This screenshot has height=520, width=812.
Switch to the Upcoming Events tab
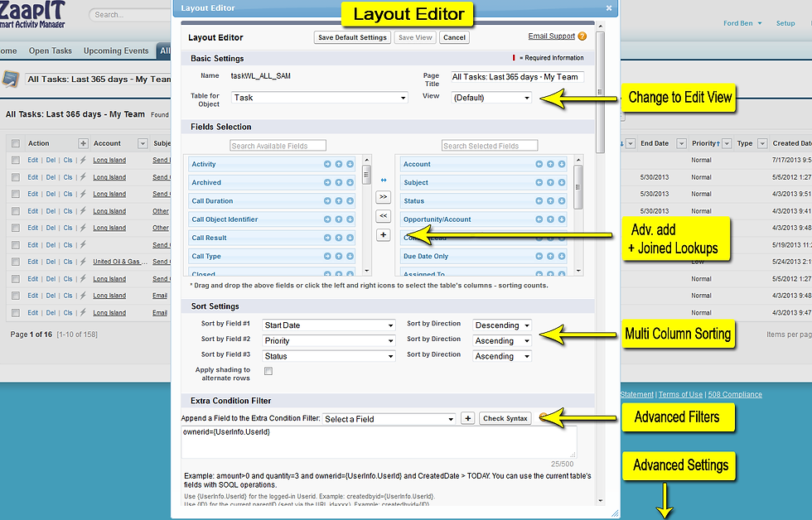tap(116, 51)
